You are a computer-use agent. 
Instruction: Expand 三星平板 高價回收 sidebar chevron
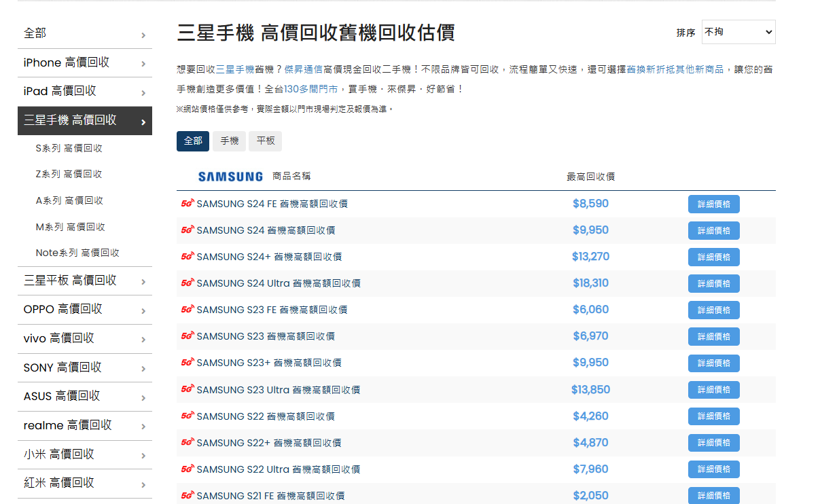(x=143, y=282)
